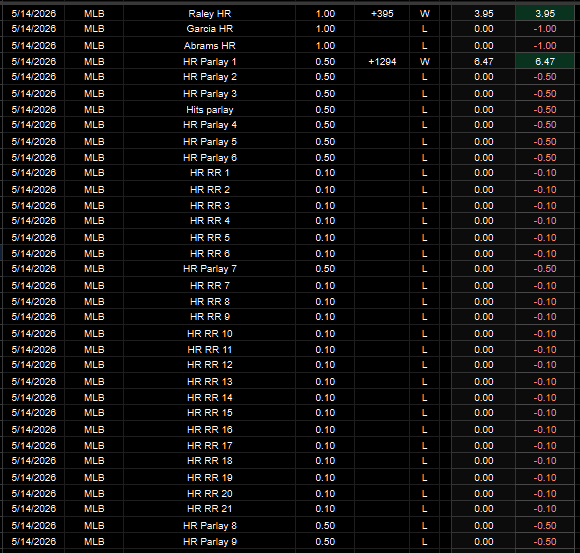Select the date cell in Raley HR row
Viewport: 580px width, 553px height.
click(34, 14)
